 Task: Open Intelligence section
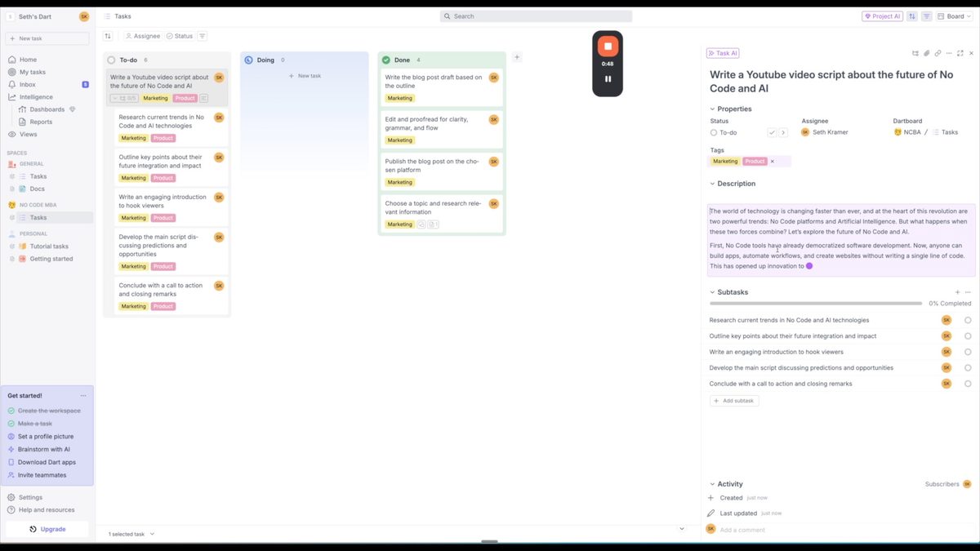point(36,97)
